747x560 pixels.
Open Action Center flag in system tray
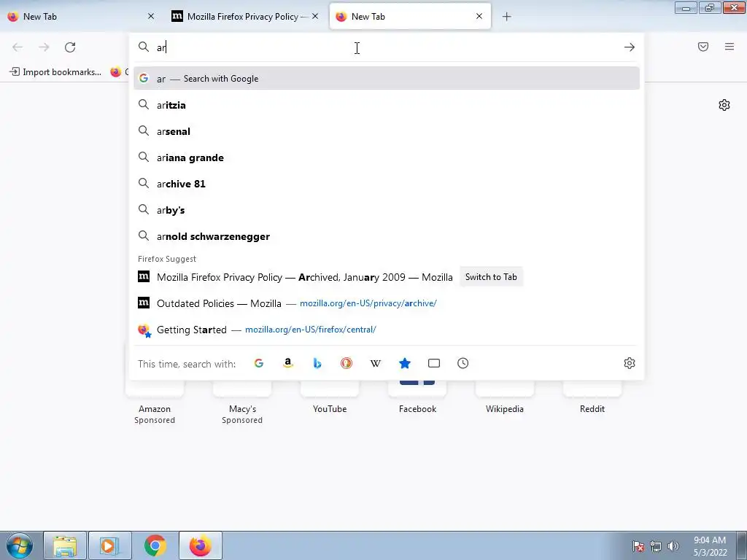pyautogui.click(x=638, y=546)
